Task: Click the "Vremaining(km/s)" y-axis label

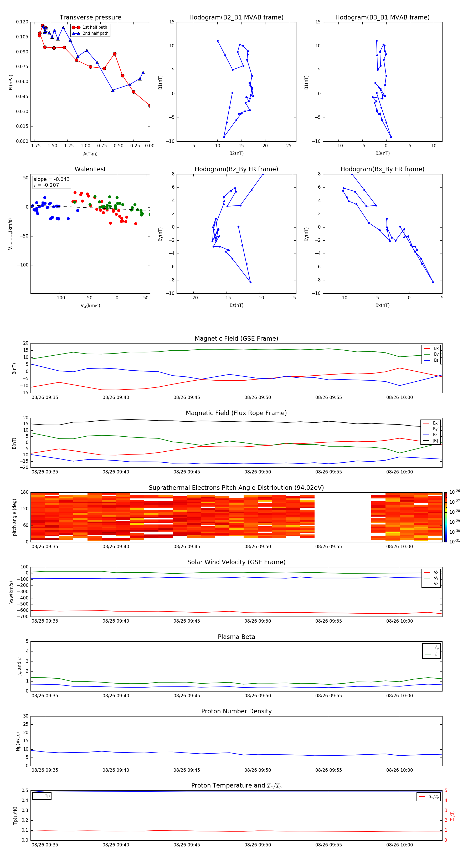Action: point(11,234)
